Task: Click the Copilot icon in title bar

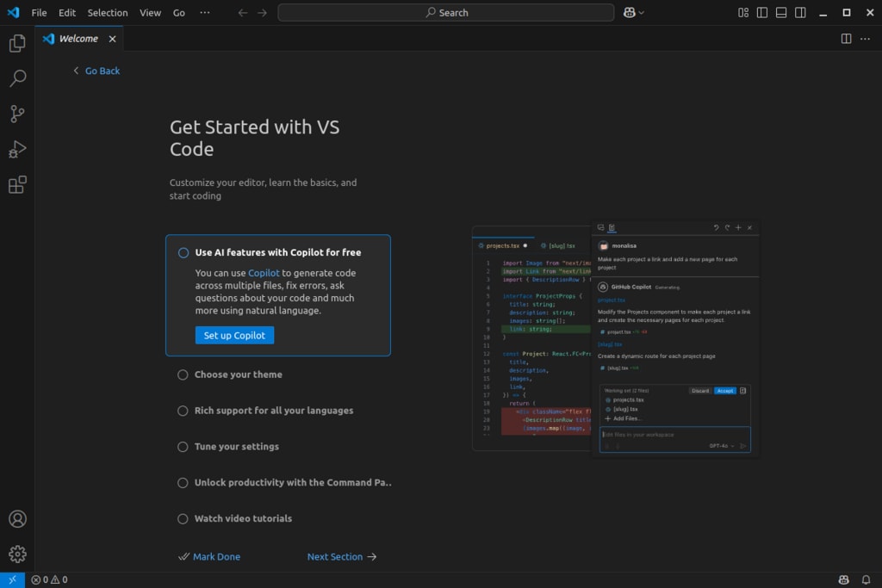Action: coord(630,12)
